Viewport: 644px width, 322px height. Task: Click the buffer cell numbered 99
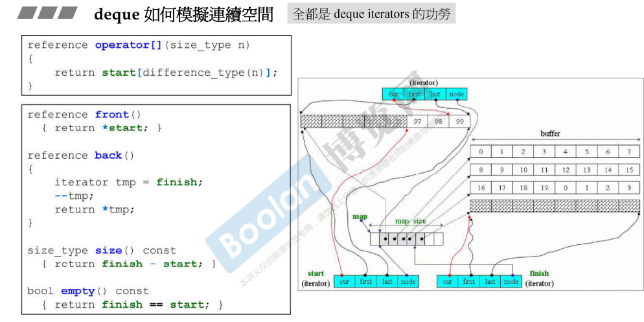point(459,122)
